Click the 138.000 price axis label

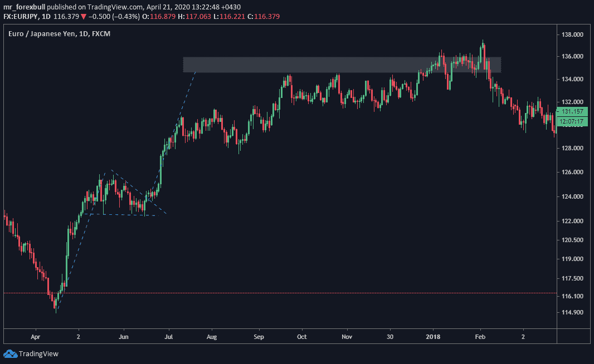tap(572, 35)
